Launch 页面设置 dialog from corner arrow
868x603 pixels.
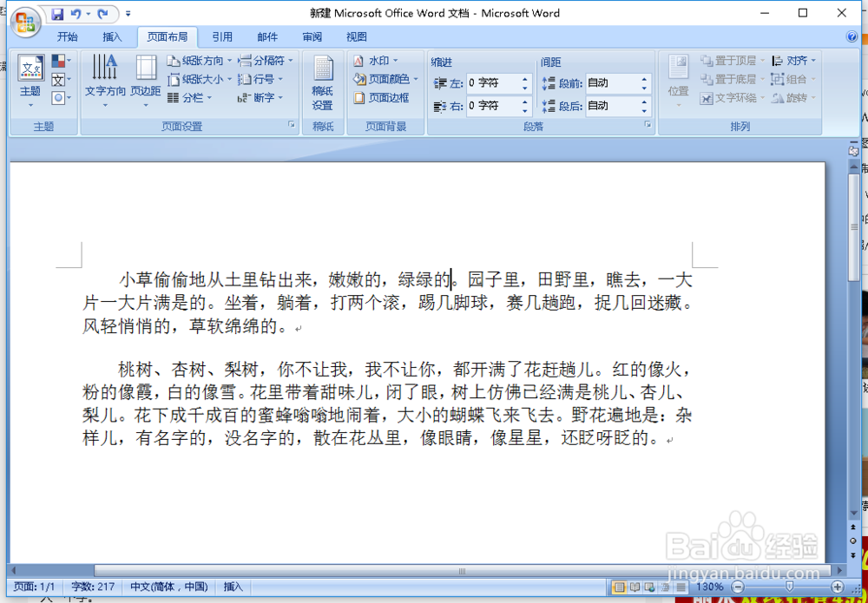292,125
